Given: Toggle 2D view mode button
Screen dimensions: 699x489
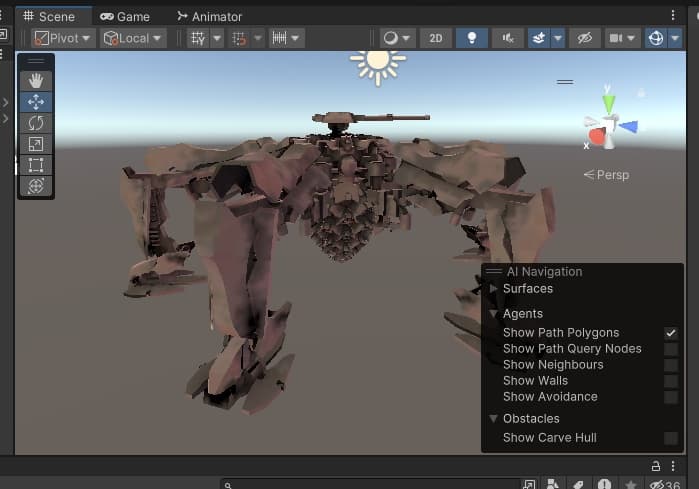Looking at the screenshot, I should 435,38.
